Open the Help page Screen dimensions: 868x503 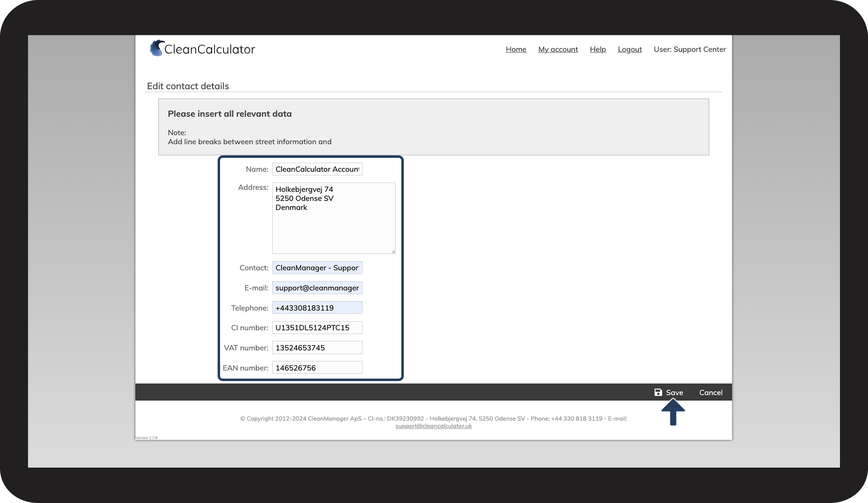(598, 49)
